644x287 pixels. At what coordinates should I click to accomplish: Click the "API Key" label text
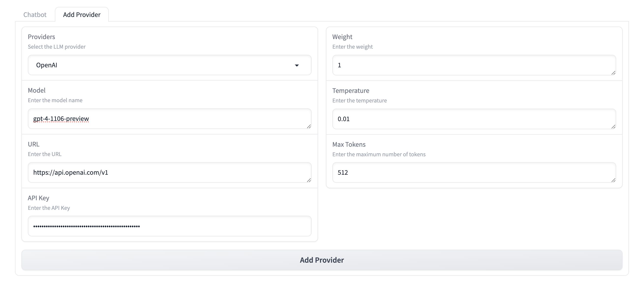point(39,198)
